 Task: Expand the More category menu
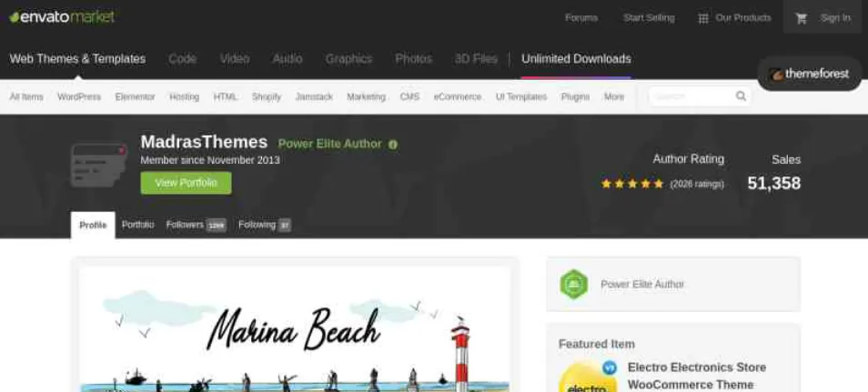pos(614,97)
